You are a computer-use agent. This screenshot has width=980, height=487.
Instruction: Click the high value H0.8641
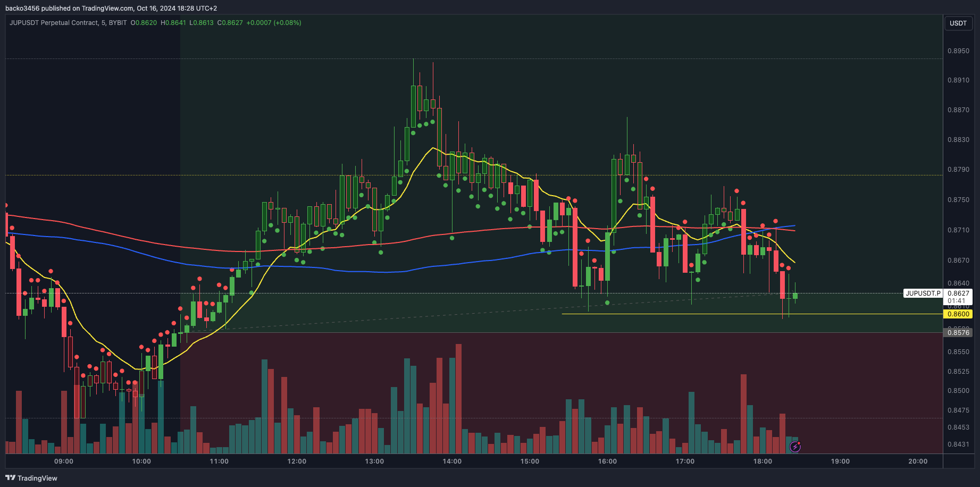pos(173,23)
